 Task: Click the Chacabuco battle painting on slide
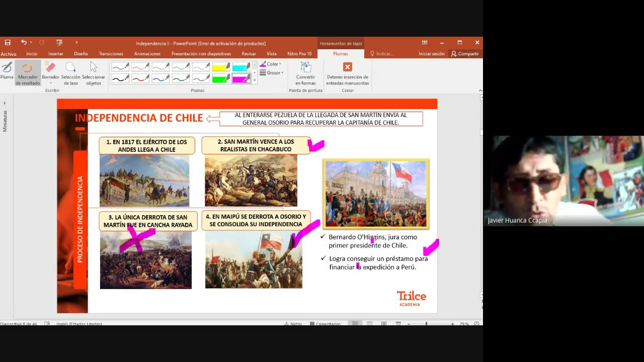[x=251, y=180]
